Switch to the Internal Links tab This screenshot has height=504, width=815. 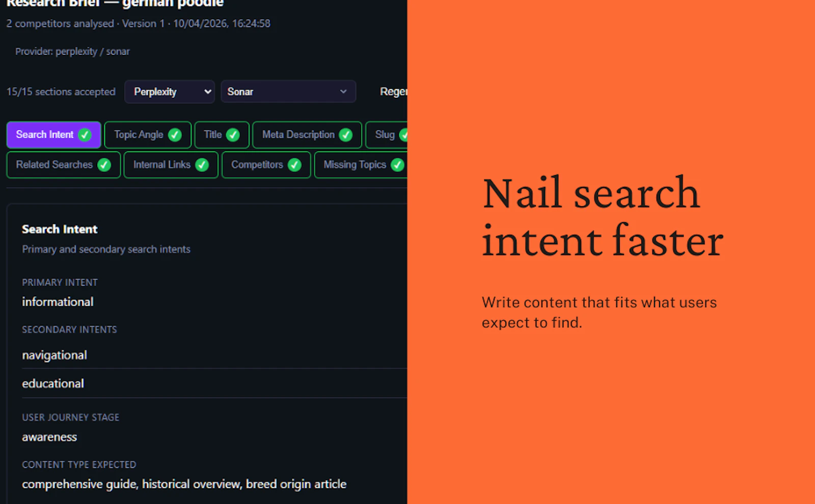pos(171,165)
